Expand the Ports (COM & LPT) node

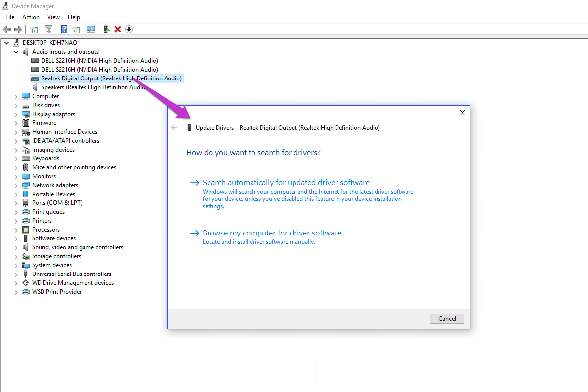coord(16,203)
